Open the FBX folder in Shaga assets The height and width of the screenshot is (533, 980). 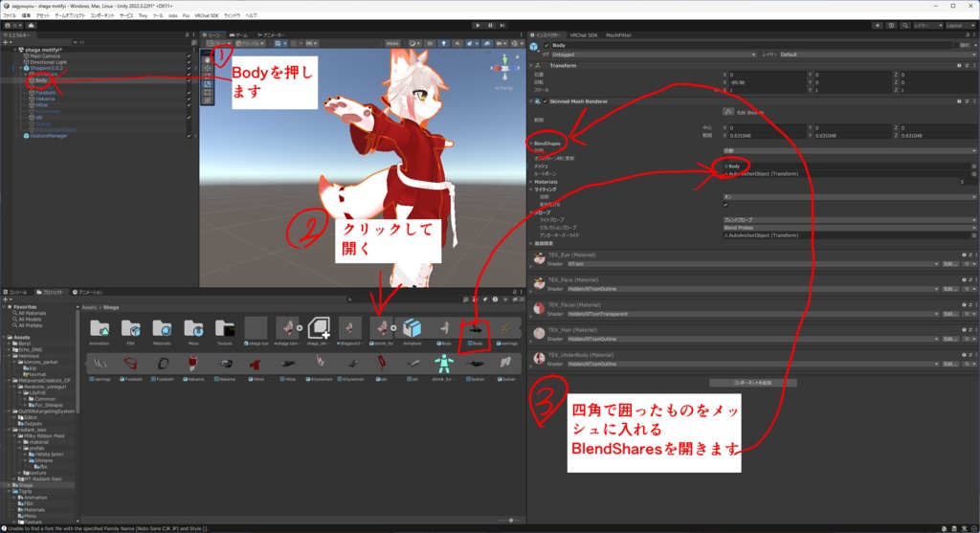pos(130,331)
